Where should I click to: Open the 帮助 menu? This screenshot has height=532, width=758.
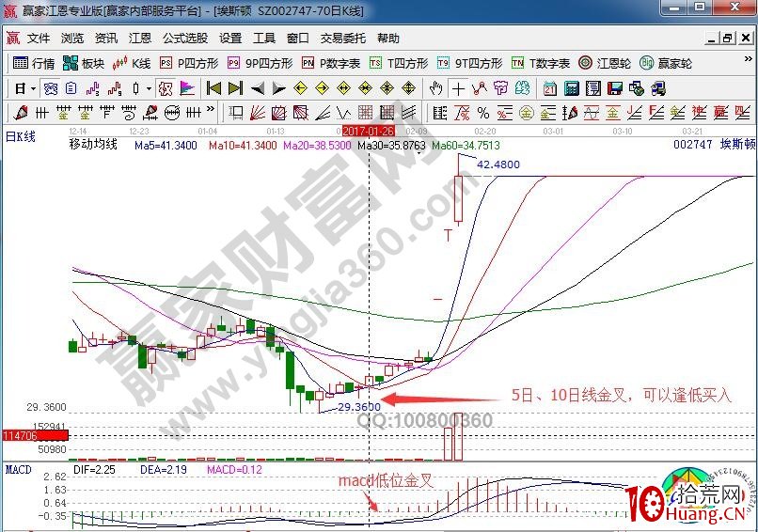click(388, 39)
